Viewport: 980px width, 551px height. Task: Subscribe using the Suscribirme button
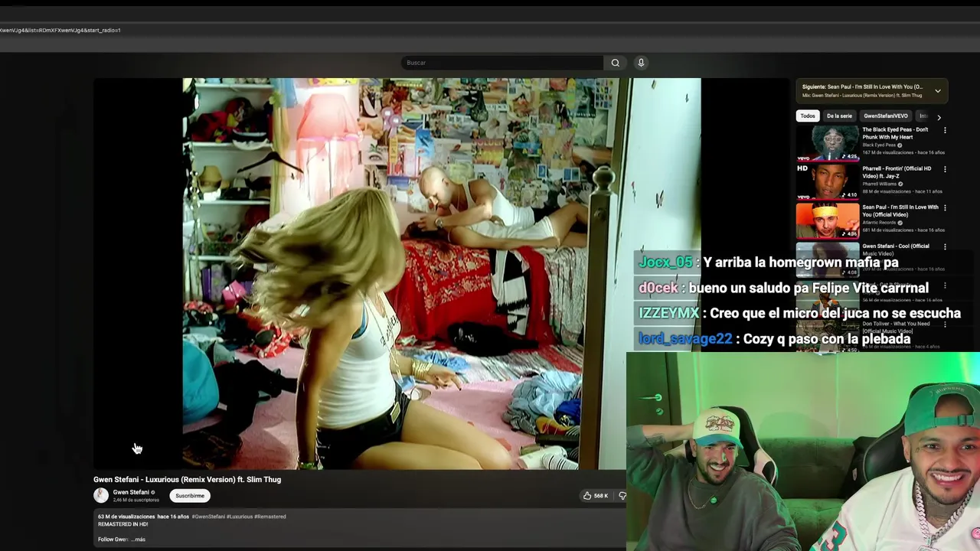pyautogui.click(x=190, y=496)
